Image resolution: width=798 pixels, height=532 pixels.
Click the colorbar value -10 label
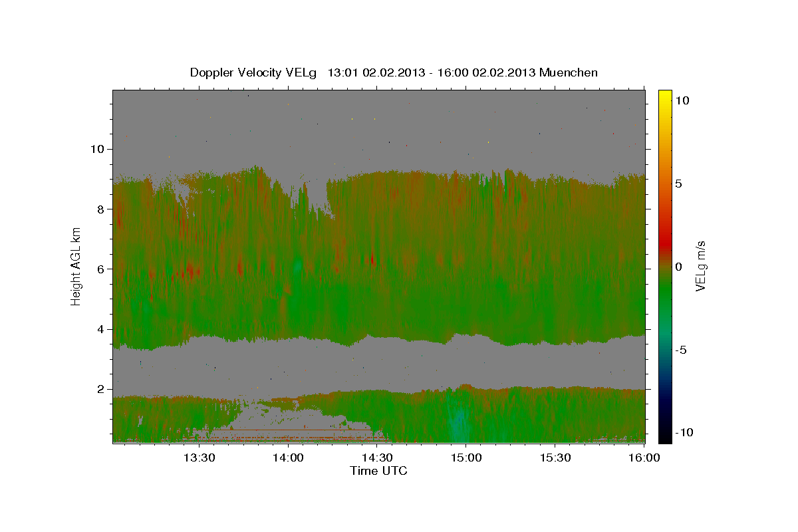pyautogui.click(x=683, y=432)
